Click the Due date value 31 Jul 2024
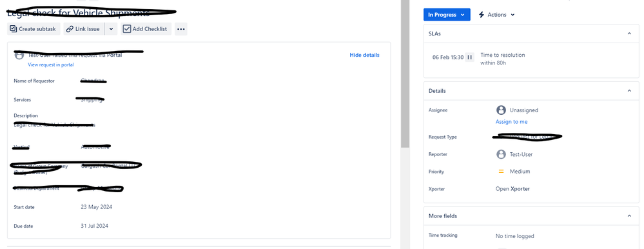Viewport: 644px width, 249px height. click(95, 226)
